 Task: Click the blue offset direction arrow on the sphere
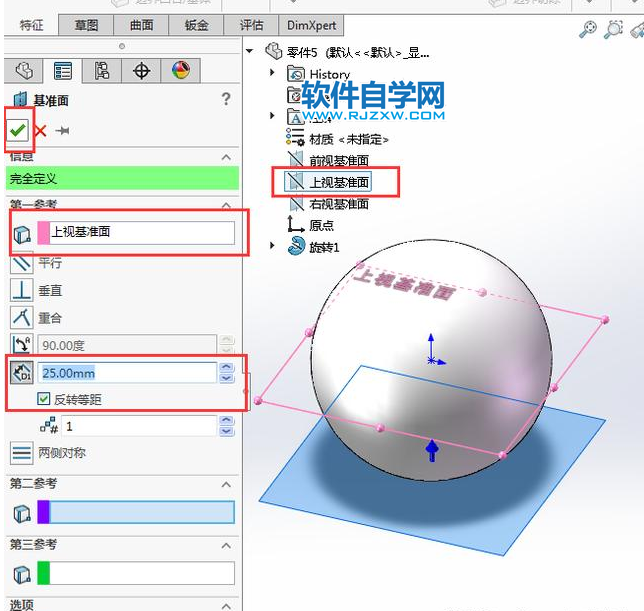pos(432,450)
